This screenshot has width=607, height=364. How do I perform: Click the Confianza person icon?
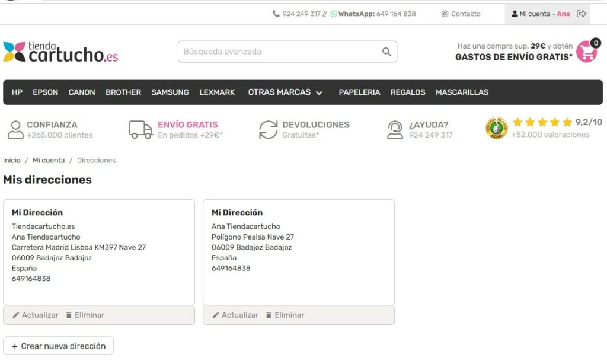click(15, 129)
